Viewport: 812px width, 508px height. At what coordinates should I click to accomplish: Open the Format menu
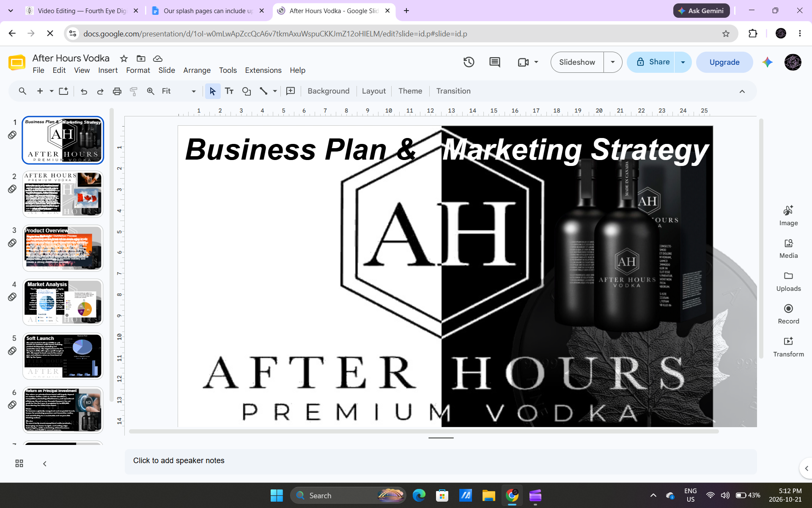pyautogui.click(x=138, y=70)
